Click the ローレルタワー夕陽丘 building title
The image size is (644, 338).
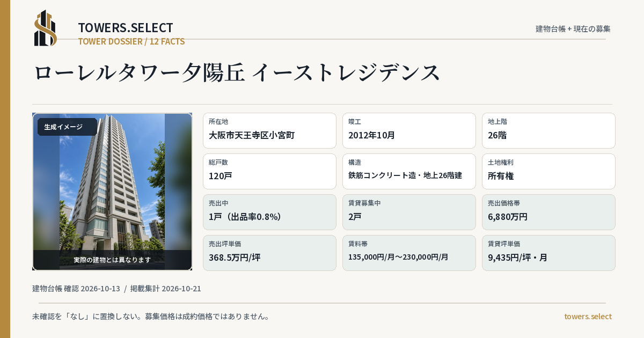click(x=237, y=72)
